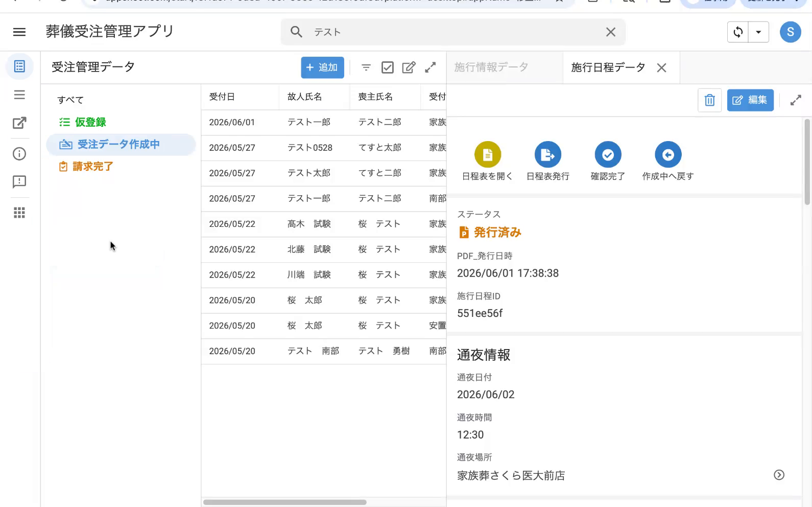Select the form view sidebar icon
Viewport: 812px width, 507px height.
(19, 66)
